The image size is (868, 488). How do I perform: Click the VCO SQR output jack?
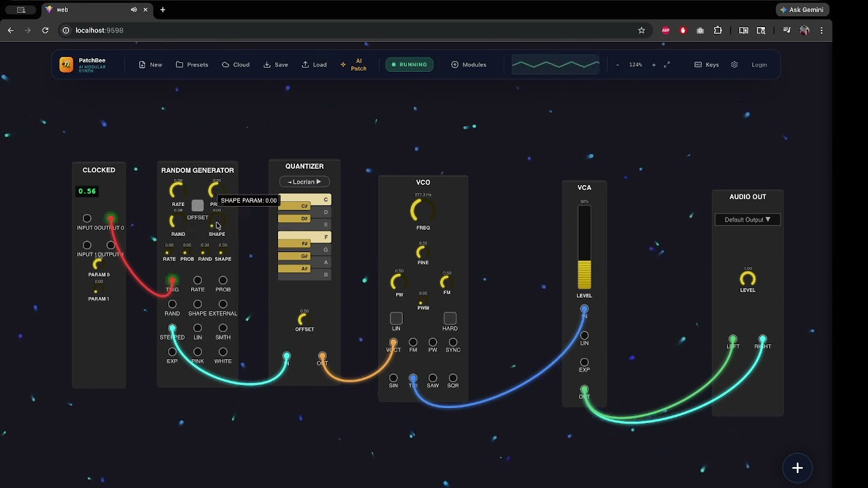[x=453, y=378]
